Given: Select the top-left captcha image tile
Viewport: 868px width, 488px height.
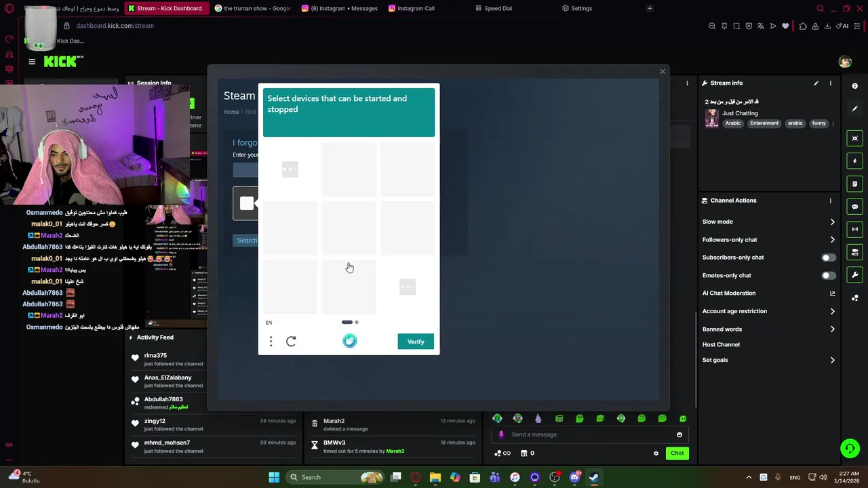Looking at the screenshot, I should tap(290, 169).
